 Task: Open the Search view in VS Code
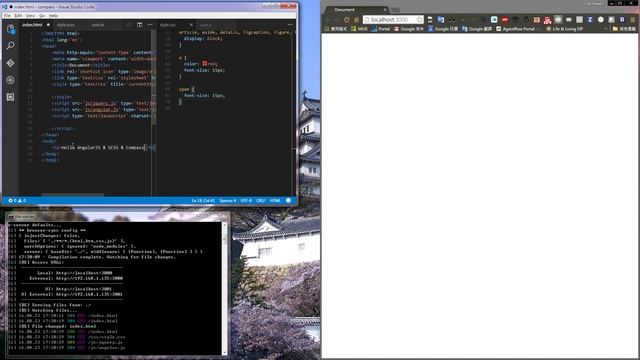tap(11, 46)
